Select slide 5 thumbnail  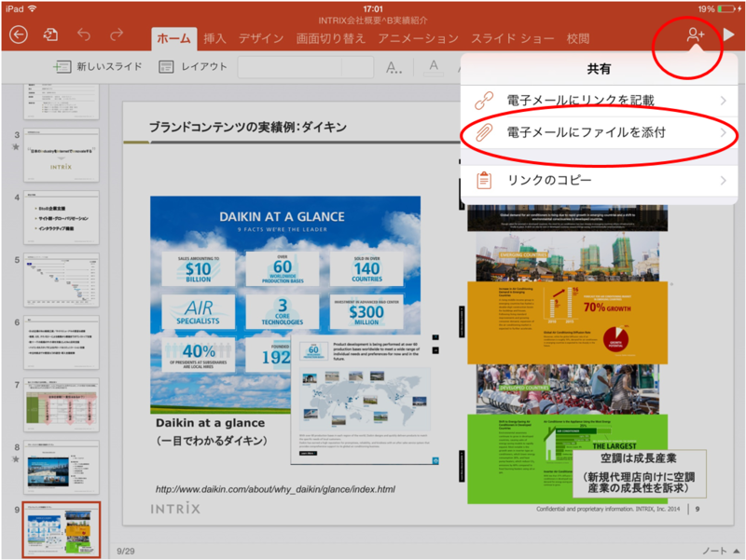click(x=62, y=280)
